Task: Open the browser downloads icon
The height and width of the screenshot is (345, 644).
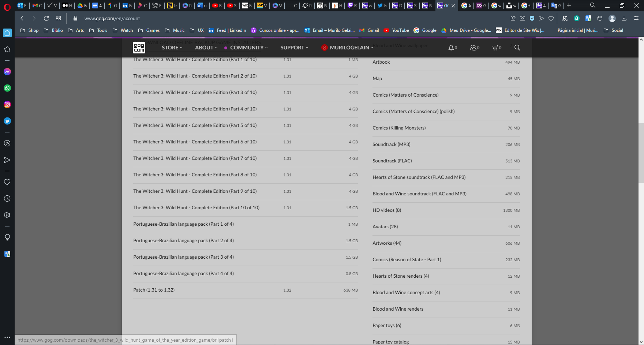Action: pyautogui.click(x=624, y=18)
